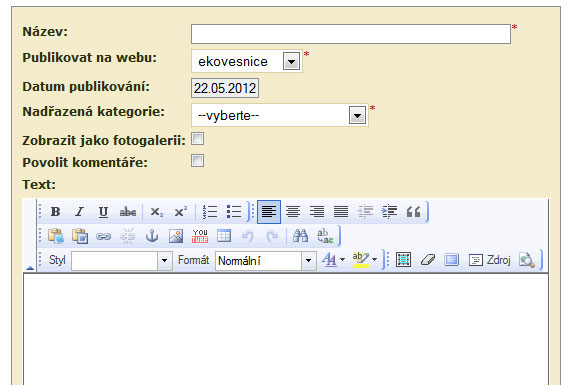Undo the last edit
Image resolution: width=571 pixels, height=385 pixels.
coord(248,236)
